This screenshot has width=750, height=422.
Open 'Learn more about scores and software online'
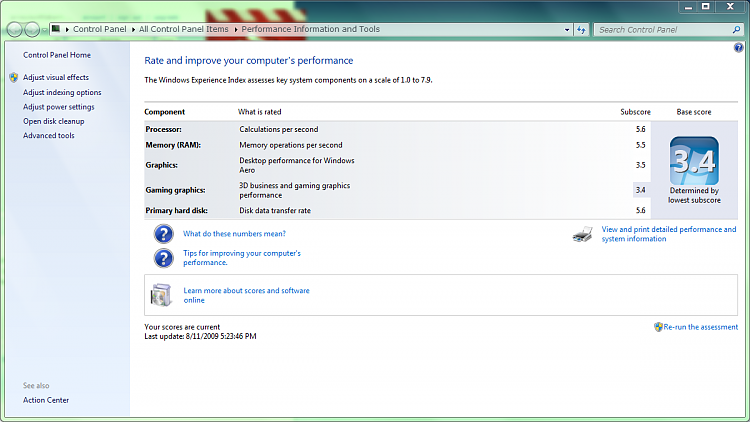point(246,295)
